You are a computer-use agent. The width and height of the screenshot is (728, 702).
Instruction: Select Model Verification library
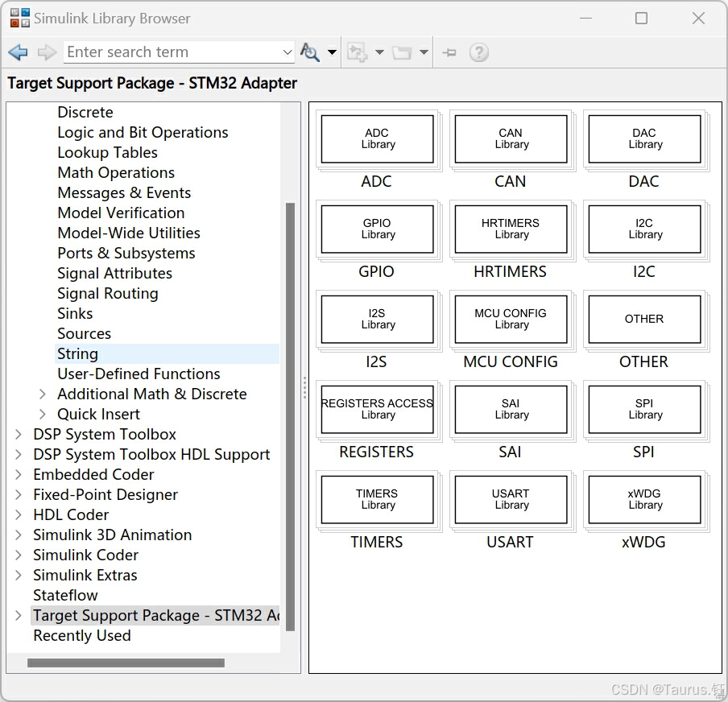click(x=121, y=213)
